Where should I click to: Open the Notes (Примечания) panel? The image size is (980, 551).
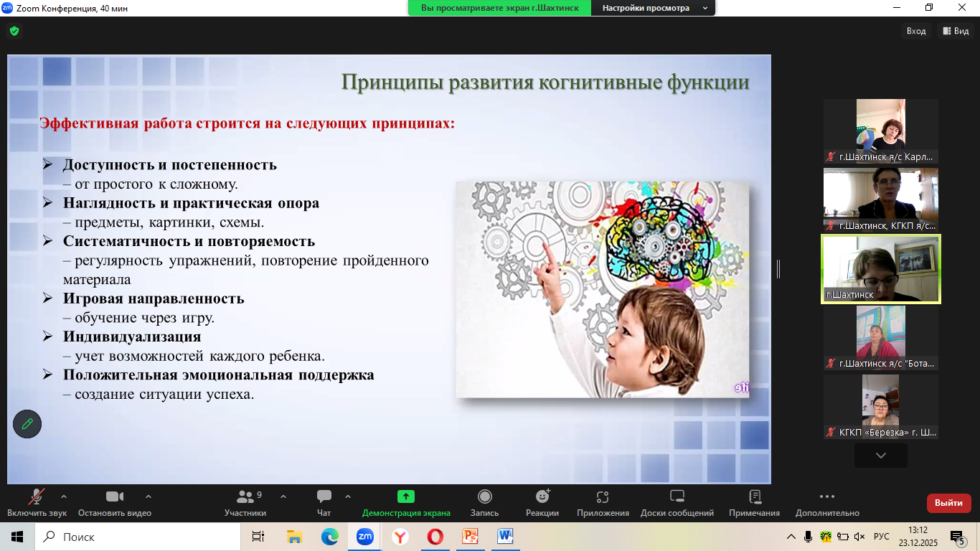[754, 502]
